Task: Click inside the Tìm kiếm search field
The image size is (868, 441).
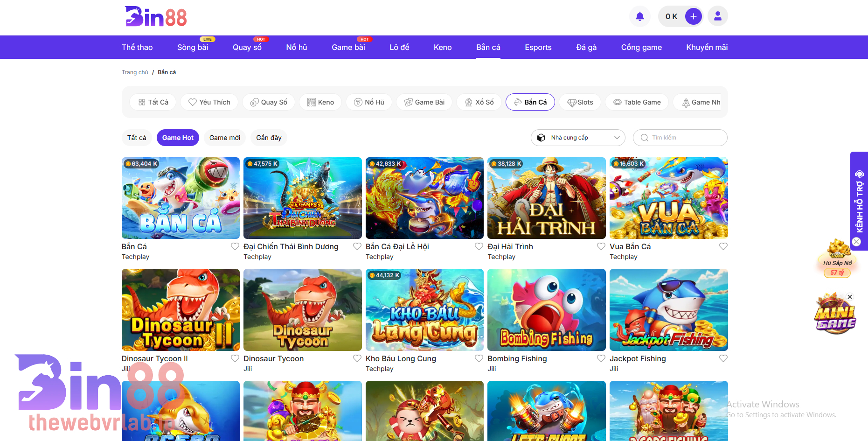Action: [680, 138]
